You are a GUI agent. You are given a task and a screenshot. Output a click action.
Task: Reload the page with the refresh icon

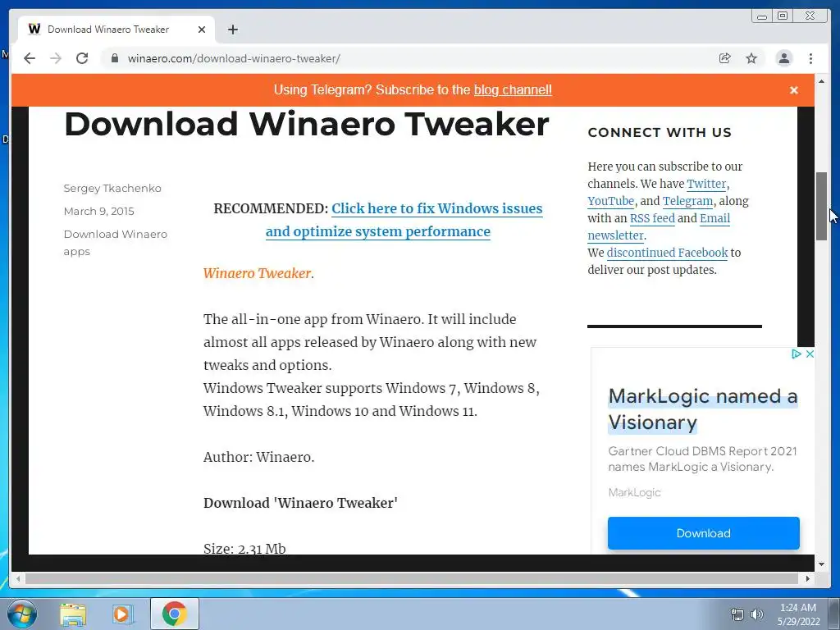82,58
